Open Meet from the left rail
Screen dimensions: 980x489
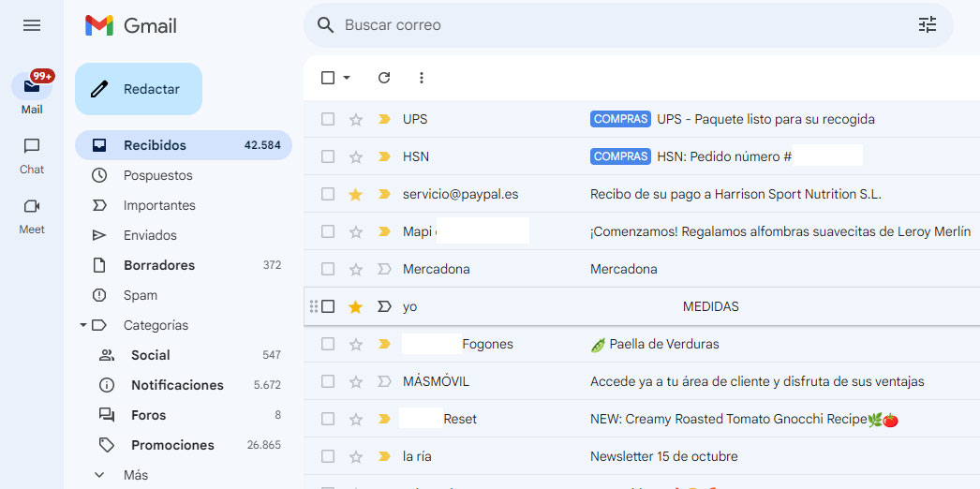[32, 216]
